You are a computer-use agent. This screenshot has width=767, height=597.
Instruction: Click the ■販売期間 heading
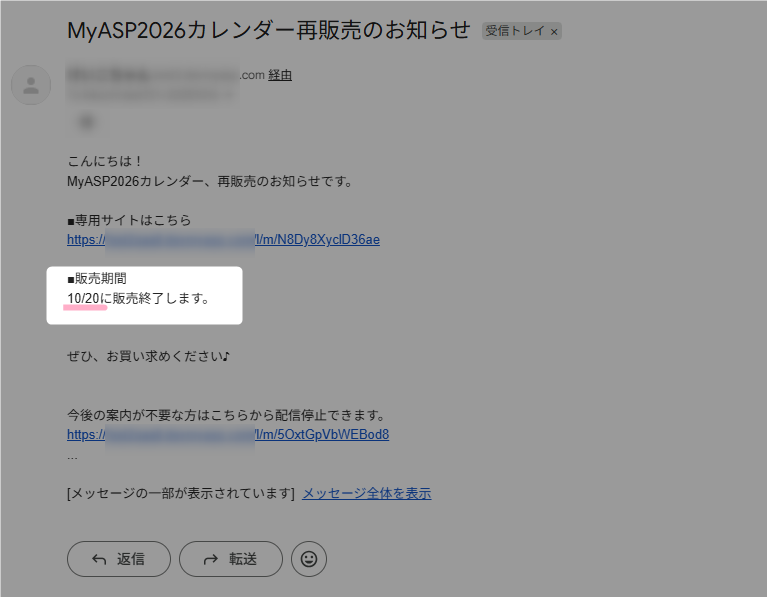96,279
